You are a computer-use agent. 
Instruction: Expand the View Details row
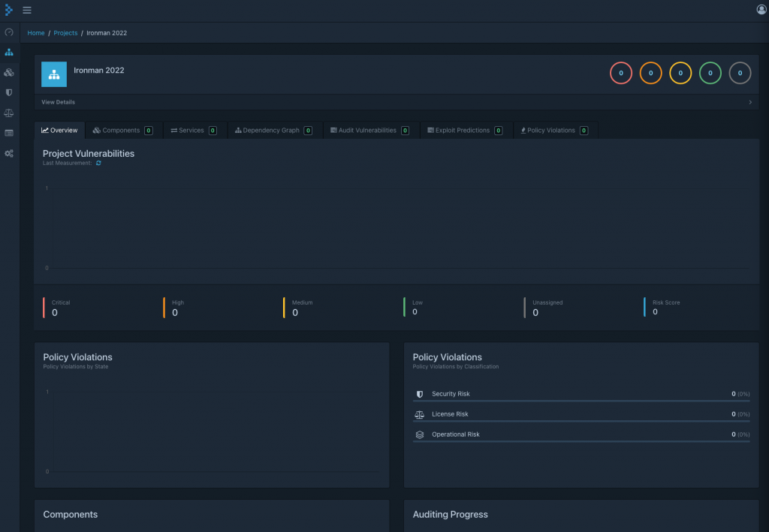(x=397, y=102)
